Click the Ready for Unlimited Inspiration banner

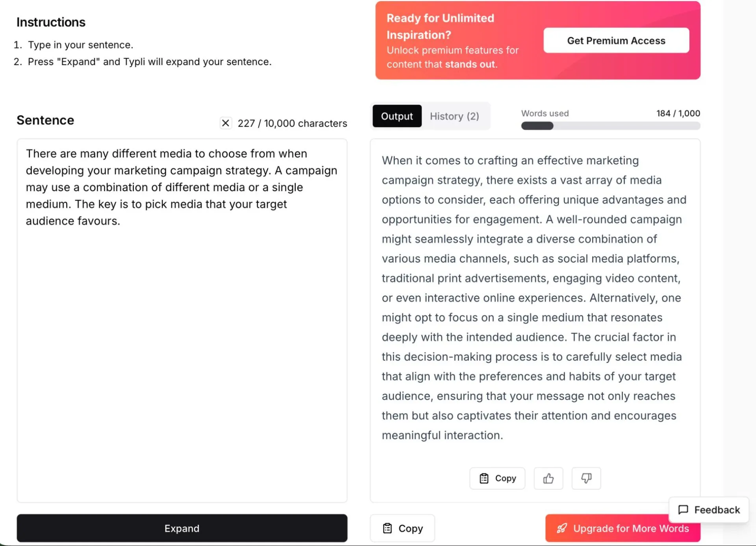click(x=538, y=40)
